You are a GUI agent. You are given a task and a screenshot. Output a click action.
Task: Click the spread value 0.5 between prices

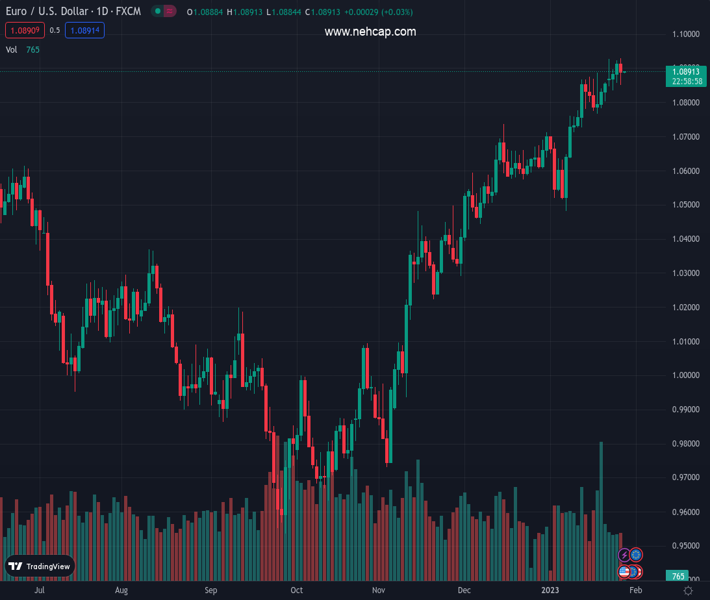pos(54,30)
